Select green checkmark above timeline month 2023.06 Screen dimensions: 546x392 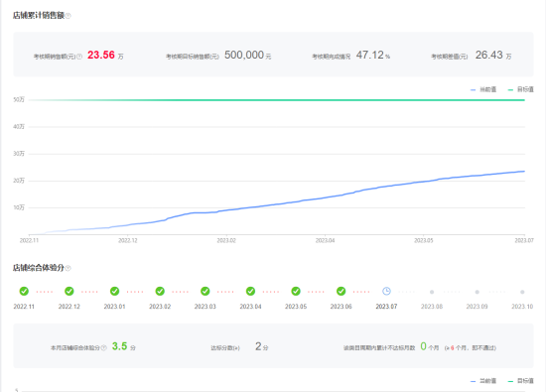[341, 291]
